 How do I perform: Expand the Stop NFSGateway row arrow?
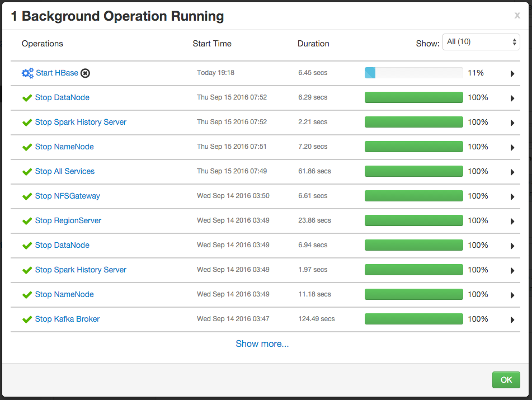point(512,197)
